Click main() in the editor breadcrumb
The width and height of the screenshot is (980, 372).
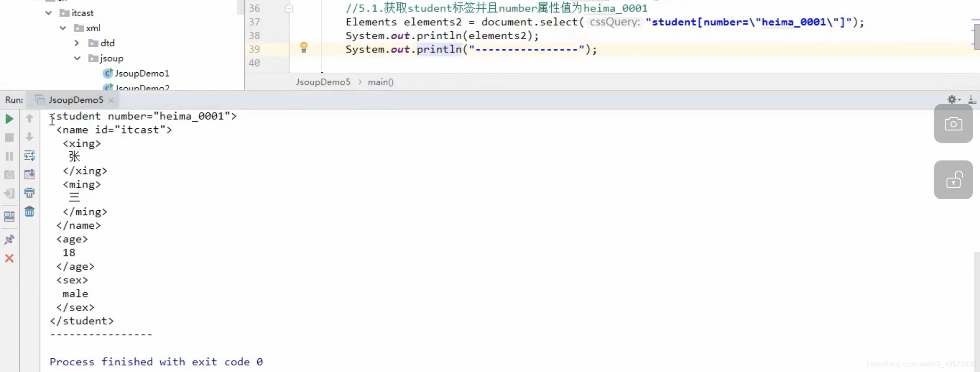pos(381,82)
